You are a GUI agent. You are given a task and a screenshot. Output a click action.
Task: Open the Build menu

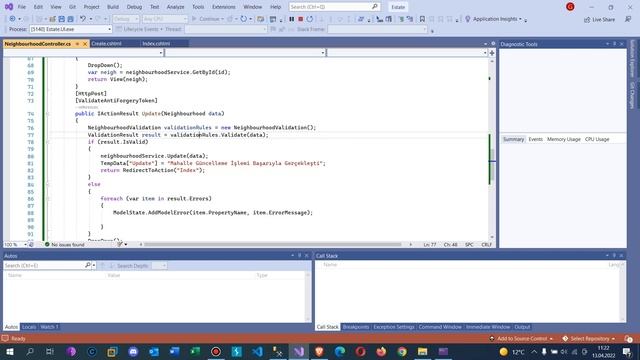click(113, 7)
